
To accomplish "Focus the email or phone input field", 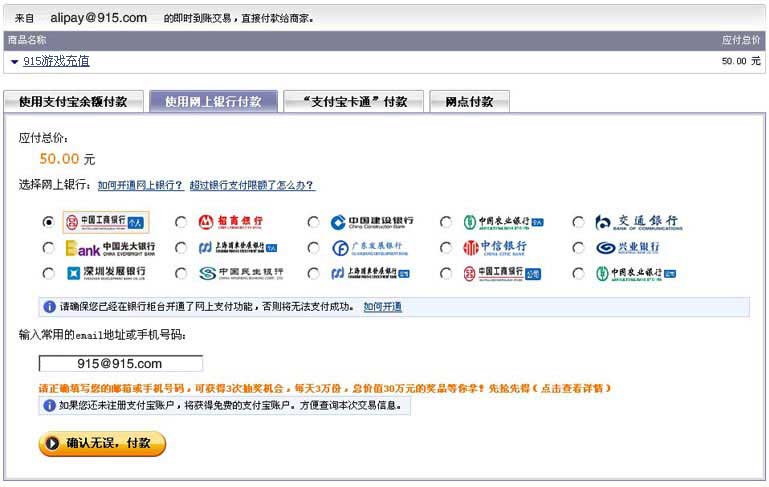I will point(121,363).
